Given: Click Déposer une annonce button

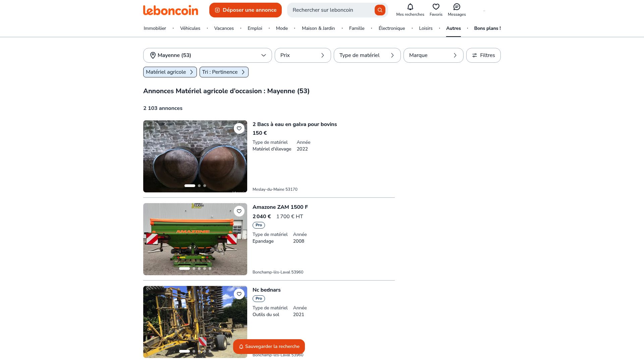Looking at the screenshot, I should tap(245, 10).
